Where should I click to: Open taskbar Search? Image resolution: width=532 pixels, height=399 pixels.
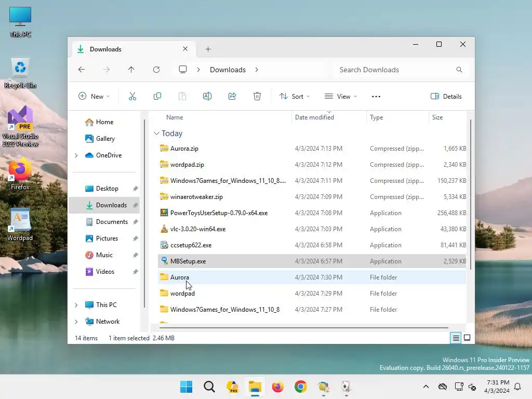(x=209, y=387)
